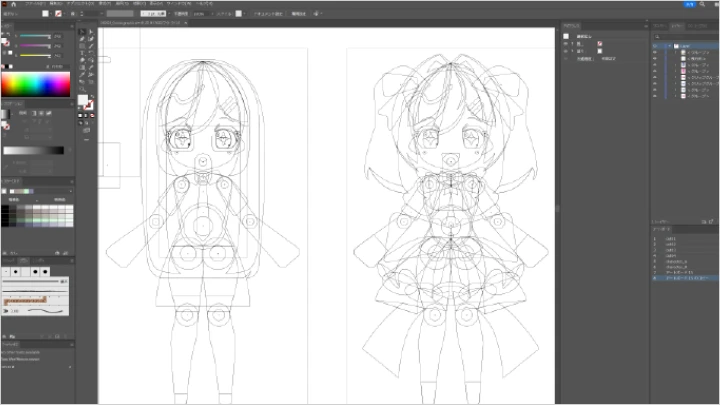
Task: Click the magenta slider in Color panel
Action: [35, 46]
